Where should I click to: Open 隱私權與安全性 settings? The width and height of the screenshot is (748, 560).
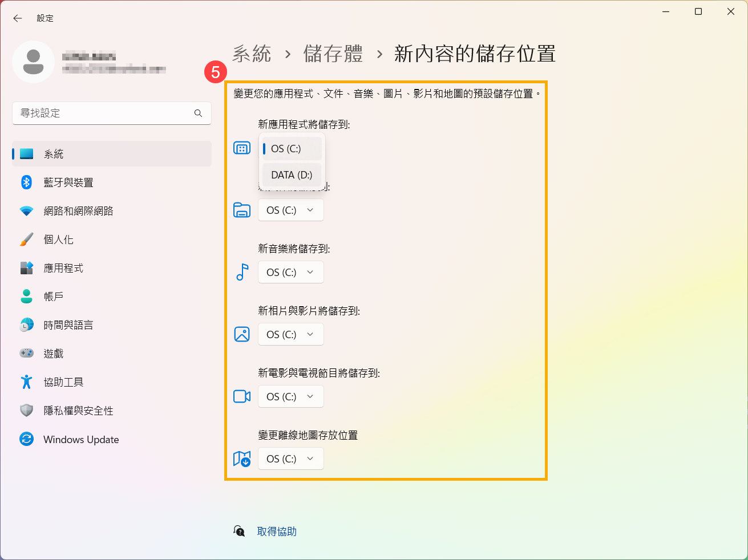(112, 411)
